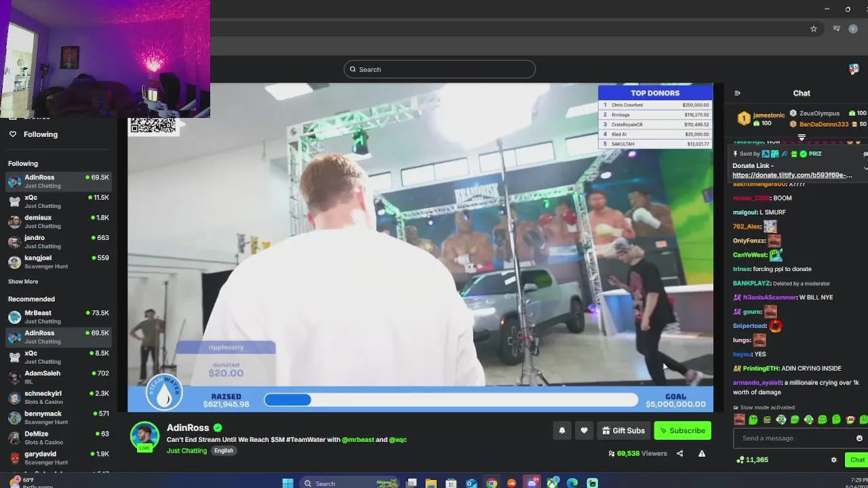View roman_2200 BOOM chat message
The width and height of the screenshot is (868, 488).
click(x=762, y=198)
